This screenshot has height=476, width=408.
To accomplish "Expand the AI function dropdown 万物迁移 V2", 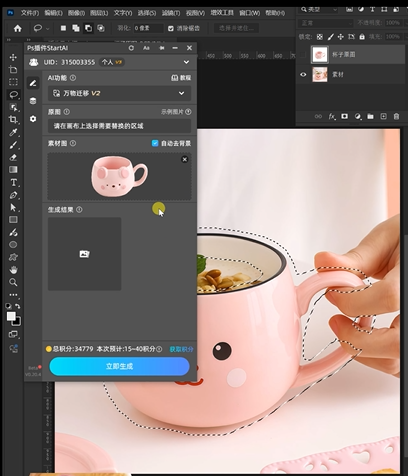I will tap(119, 93).
